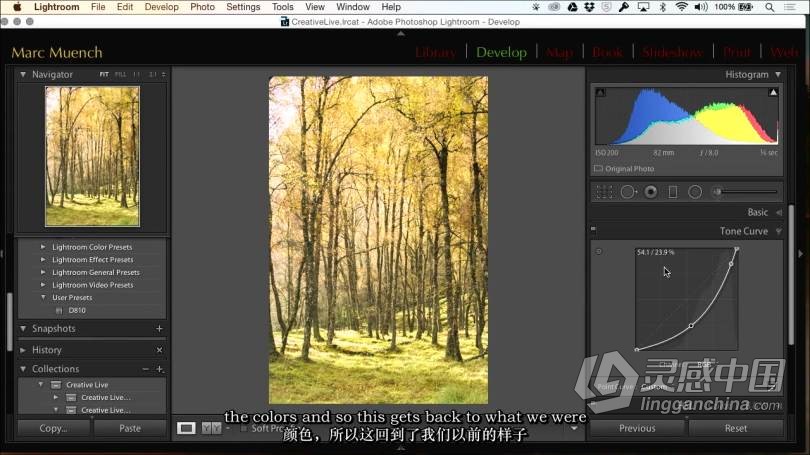Toggle Before/After Y|Y view button
Viewport: 810px width, 455px height.
(211, 428)
